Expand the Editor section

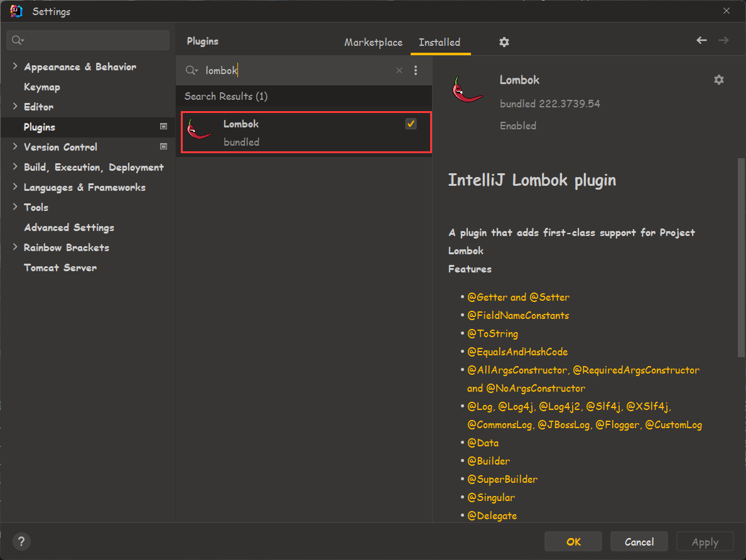(14, 107)
